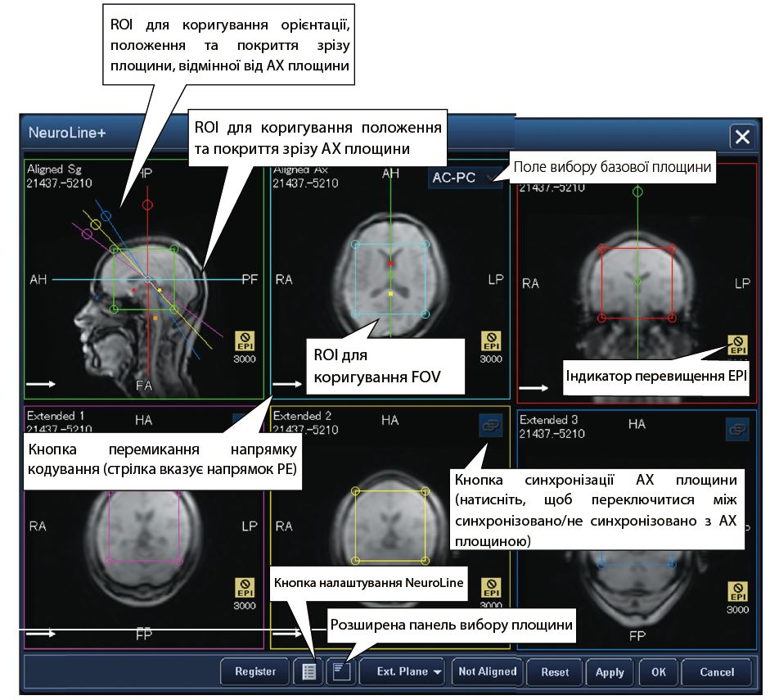Open the AC-PC base plane dropdown
Screen dimensions: 770x700
coord(465,178)
